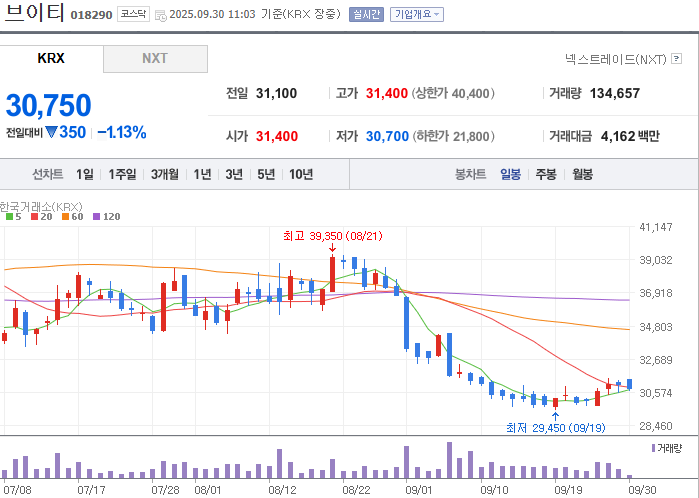Open the 기업개요 dropdown

point(417,14)
